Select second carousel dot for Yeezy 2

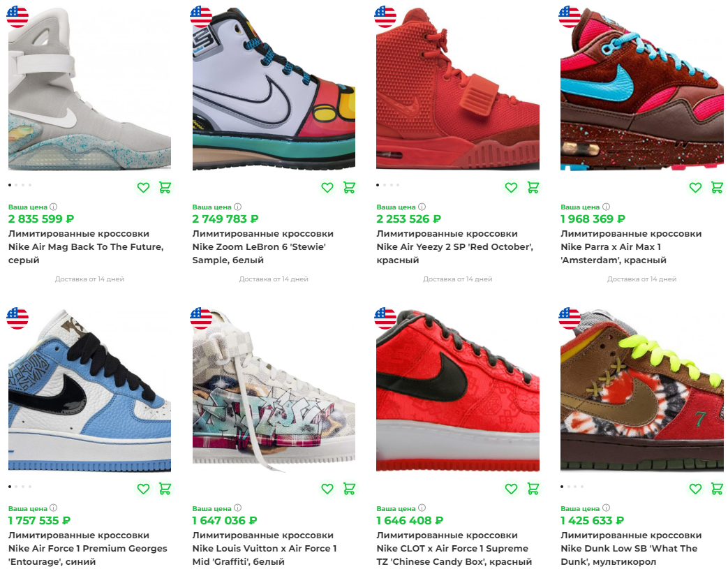(x=385, y=185)
